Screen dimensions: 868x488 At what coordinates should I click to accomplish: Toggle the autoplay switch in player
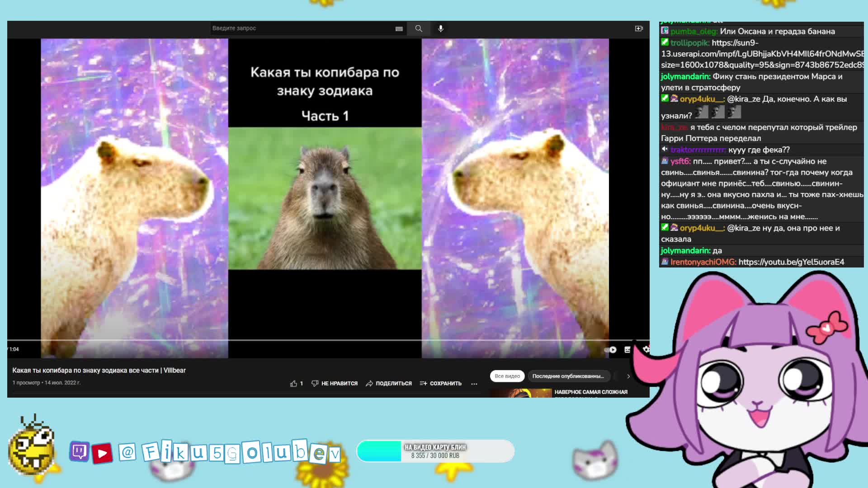[x=610, y=350]
